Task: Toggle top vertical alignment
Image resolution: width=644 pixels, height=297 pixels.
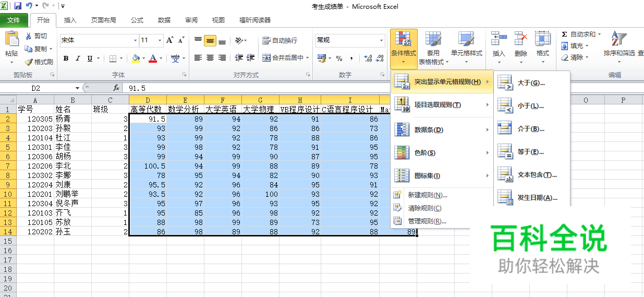Action: pos(198,40)
